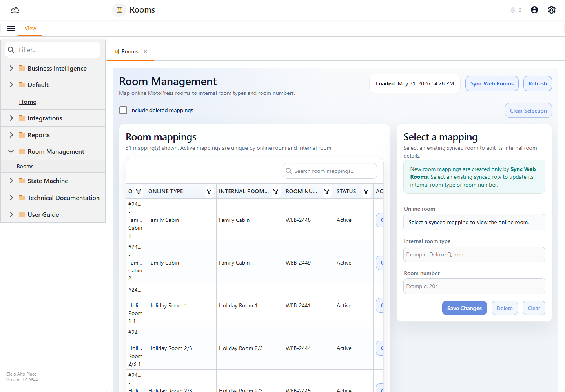
Task: Click the Technical Documentation folder icon
Action: click(22, 198)
